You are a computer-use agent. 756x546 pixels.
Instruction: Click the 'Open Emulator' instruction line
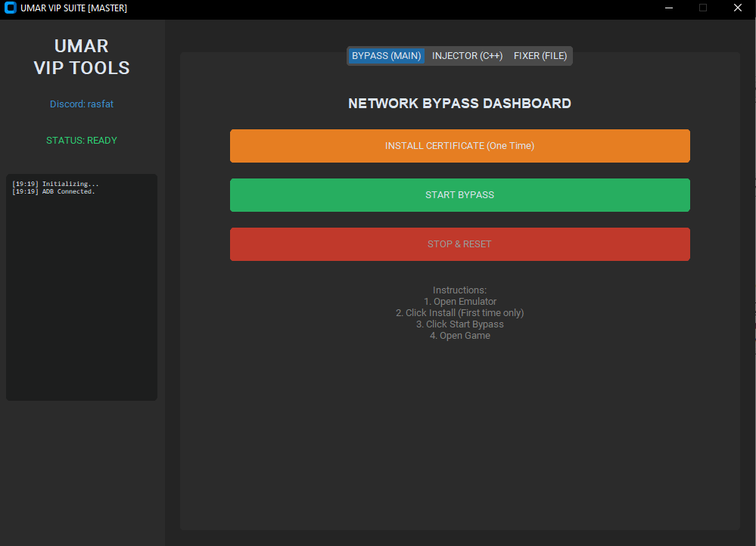460,302
